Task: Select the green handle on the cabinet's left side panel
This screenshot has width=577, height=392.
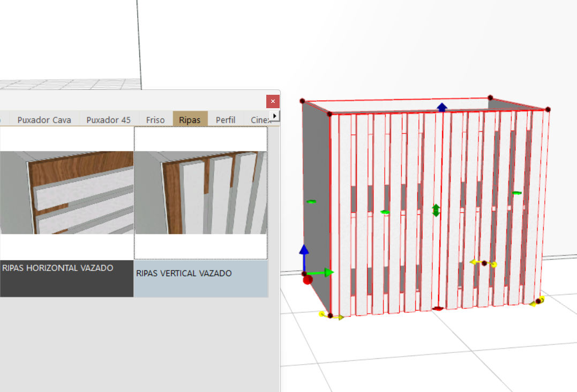Action: (311, 202)
